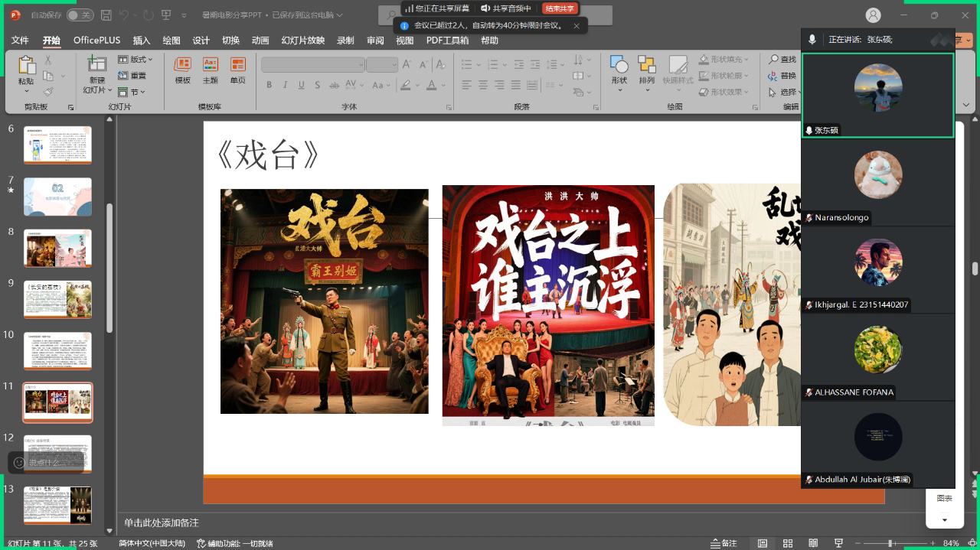
Task: Adjust the zoom slider in status bar
Action: point(890,543)
